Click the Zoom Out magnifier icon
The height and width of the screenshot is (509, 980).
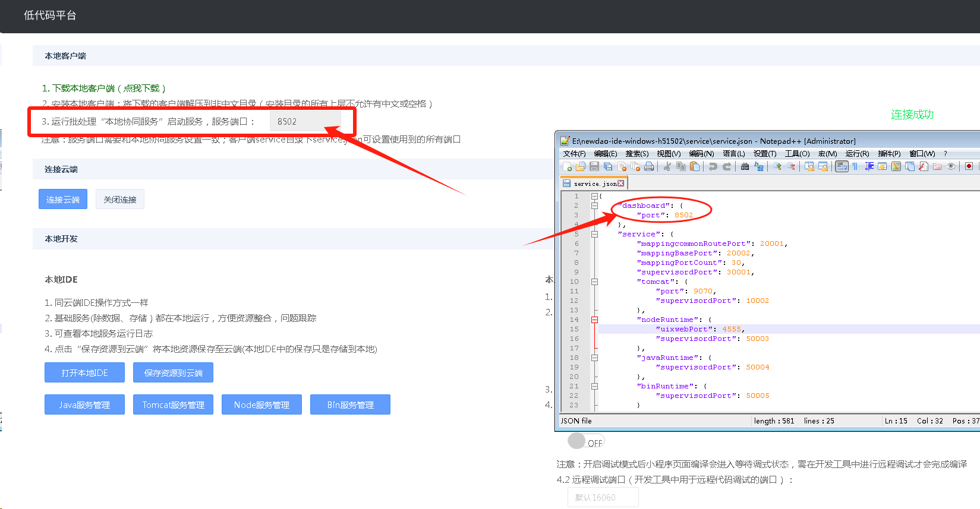coord(790,166)
